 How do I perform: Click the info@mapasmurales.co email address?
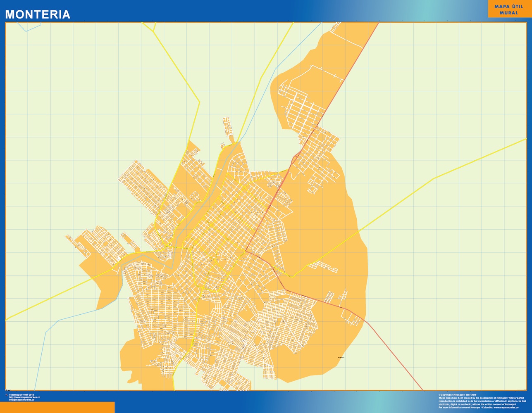tap(22, 400)
